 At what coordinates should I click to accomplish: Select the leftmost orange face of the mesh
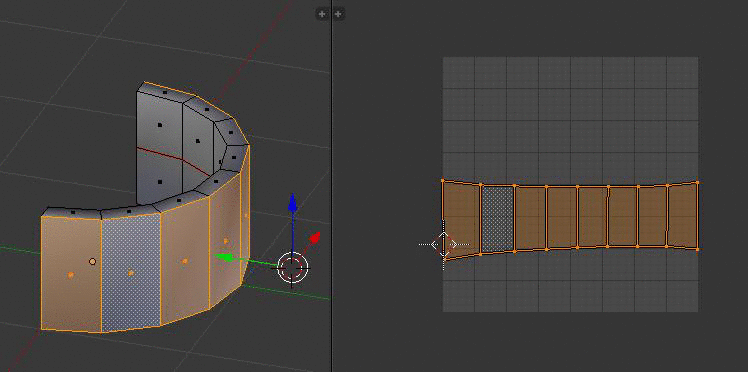tap(71, 274)
